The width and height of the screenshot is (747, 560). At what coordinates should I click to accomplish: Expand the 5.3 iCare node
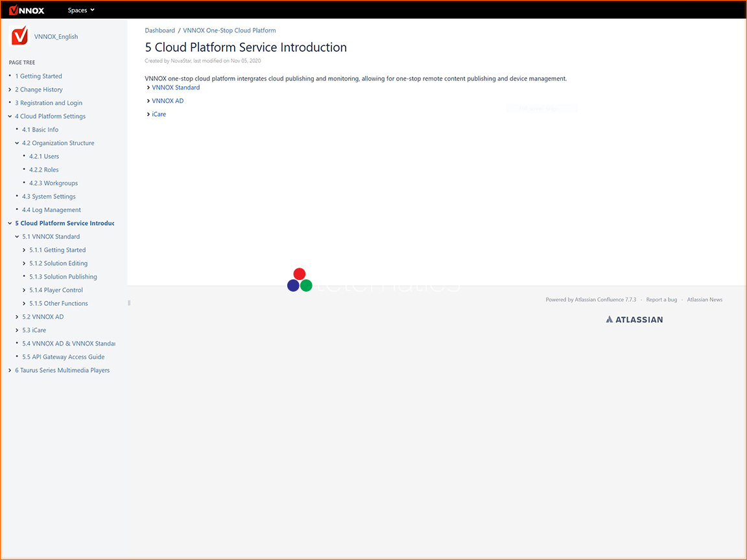coord(17,330)
